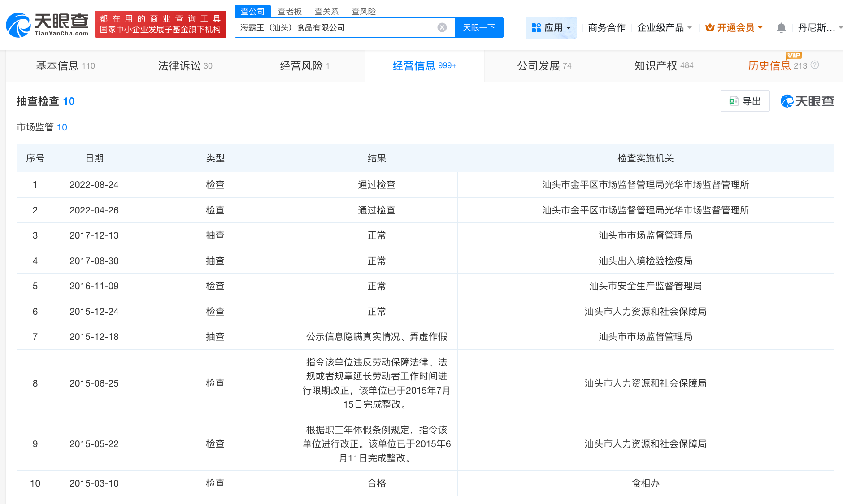
Task: Select the 经营信息 999+ tab
Action: [425, 66]
